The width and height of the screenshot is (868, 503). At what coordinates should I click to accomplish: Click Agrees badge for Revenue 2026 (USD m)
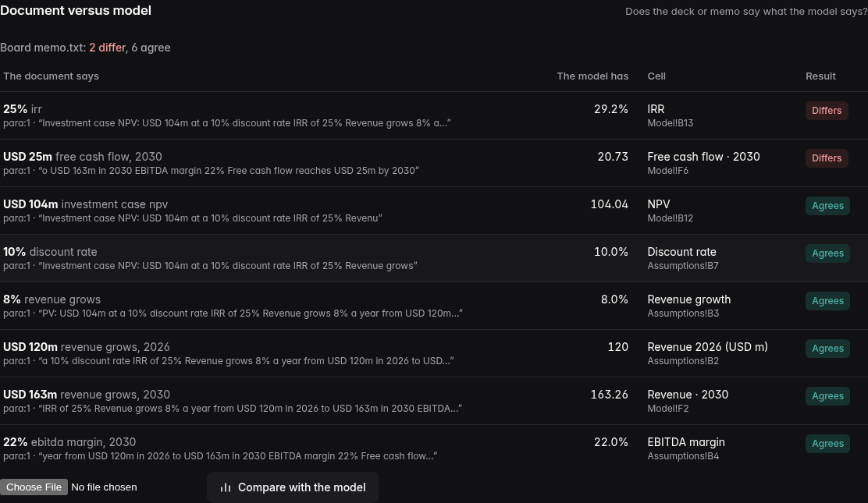point(827,349)
